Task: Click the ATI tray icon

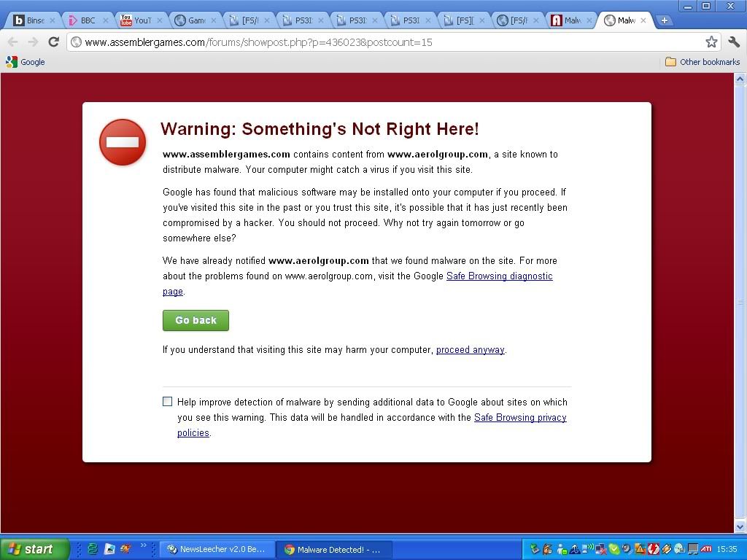Action: [706, 549]
